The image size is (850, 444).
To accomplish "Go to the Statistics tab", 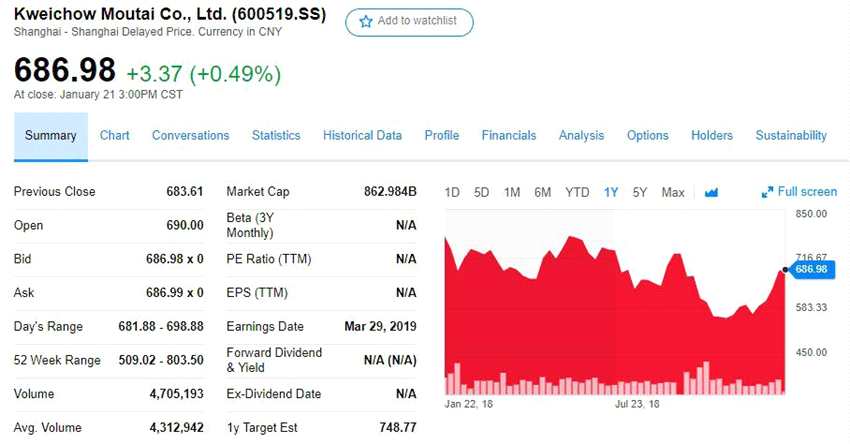I will (276, 136).
